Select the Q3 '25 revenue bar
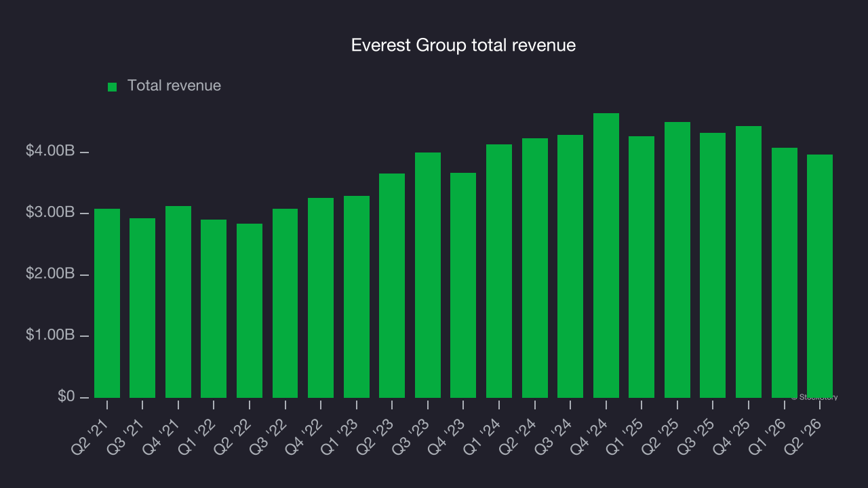The width and height of the screenshot is (868, 488). pyautogui.click(x=713, y=265)
